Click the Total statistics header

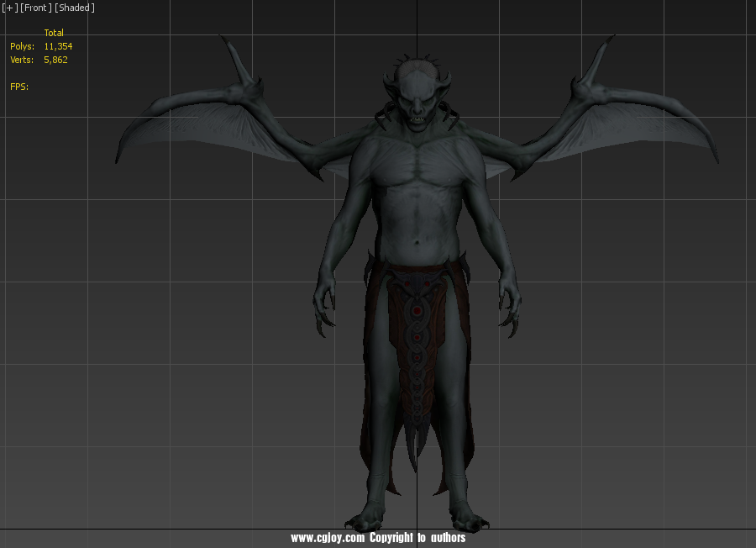54,33
